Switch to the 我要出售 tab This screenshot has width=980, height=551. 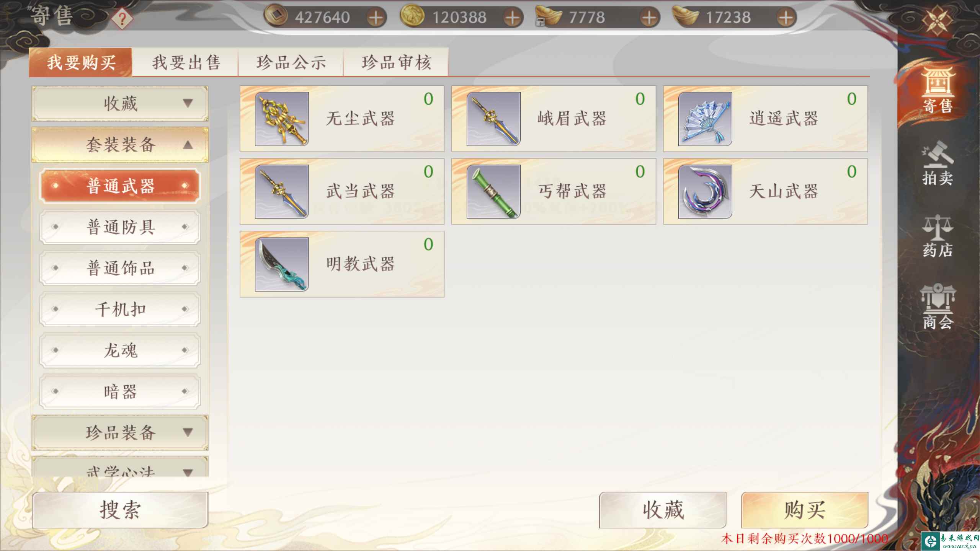[186, 62]
